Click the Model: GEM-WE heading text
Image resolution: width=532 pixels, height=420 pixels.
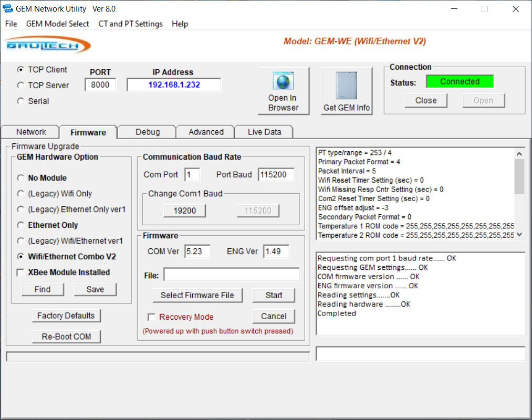coord(354,41)
